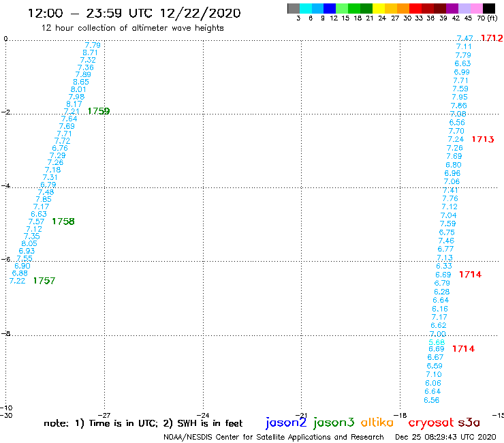Click the pink swatch in the color scale
This screenshot has width=504, height=443.
point(476,8)
